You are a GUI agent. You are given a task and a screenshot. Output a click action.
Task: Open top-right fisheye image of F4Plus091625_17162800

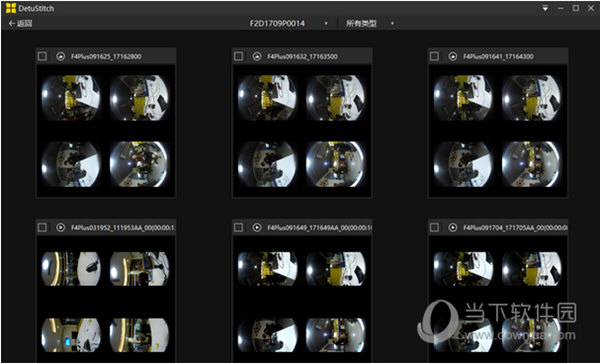point(139,98)
